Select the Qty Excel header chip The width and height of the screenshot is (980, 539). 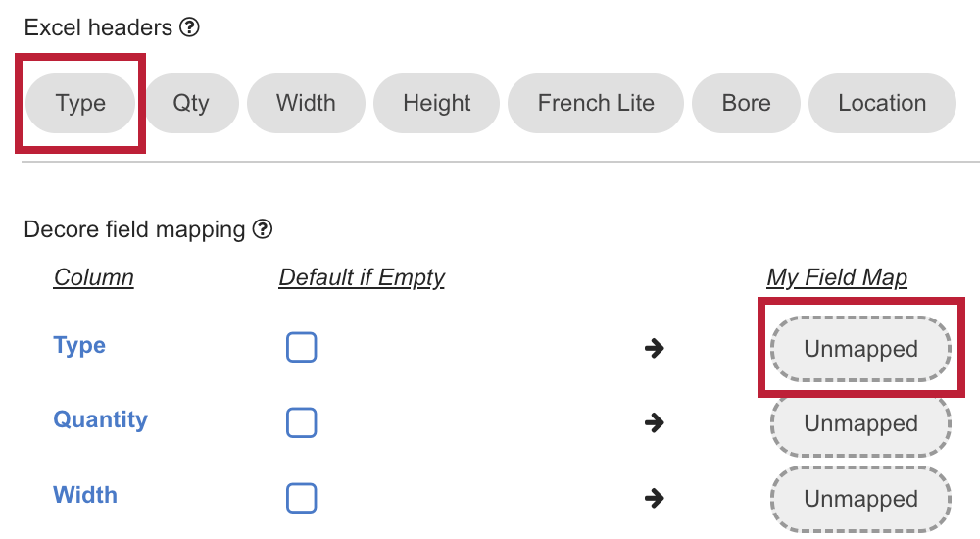coord(191,103)
